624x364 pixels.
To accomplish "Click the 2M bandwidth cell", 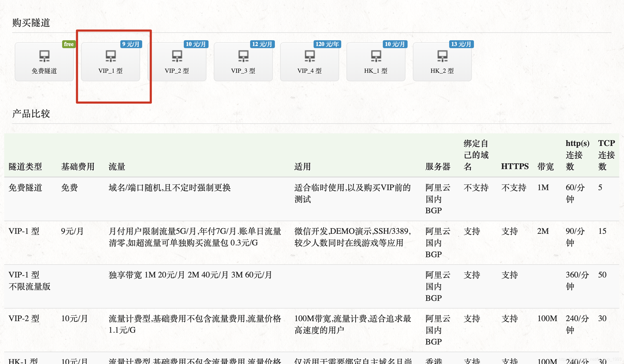I will pos(543,231).
